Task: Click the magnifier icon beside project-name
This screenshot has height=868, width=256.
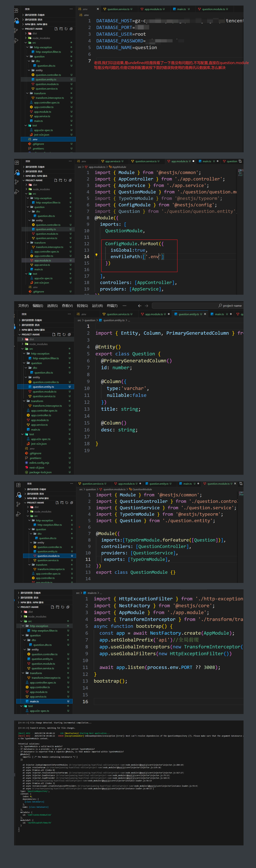Action: [x=220, y=306]
